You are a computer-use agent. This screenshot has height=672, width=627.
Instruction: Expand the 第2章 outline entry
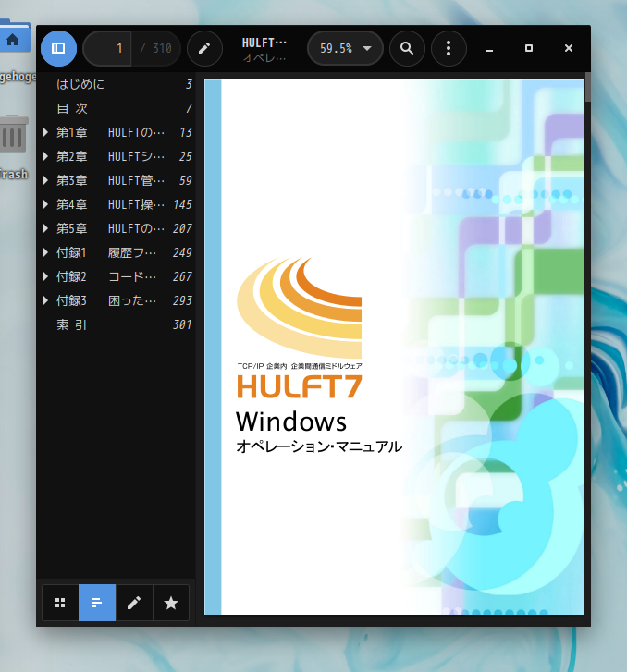45,156
